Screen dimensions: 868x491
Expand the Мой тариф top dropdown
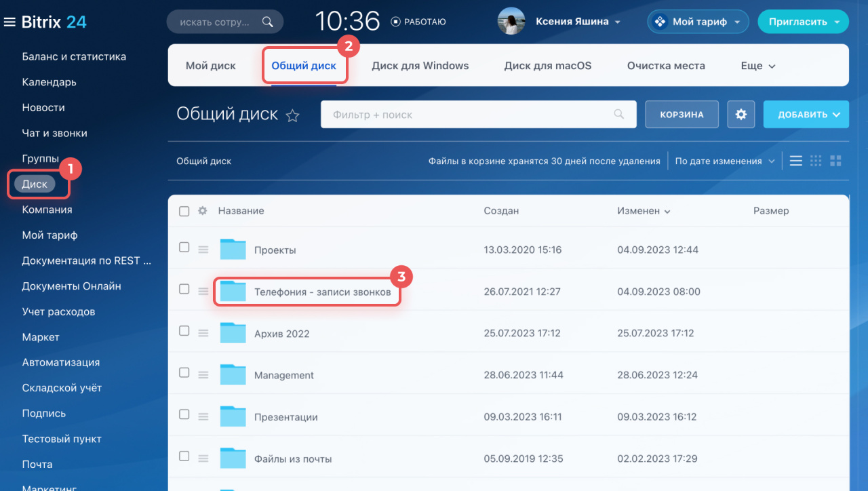click(x=737, y=22)
